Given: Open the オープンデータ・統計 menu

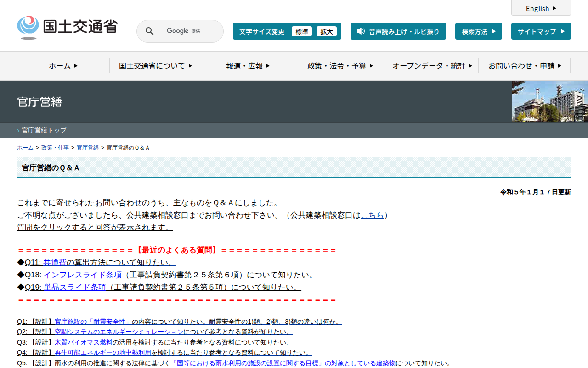Looking at the screenshot, I should coord(432,66).
